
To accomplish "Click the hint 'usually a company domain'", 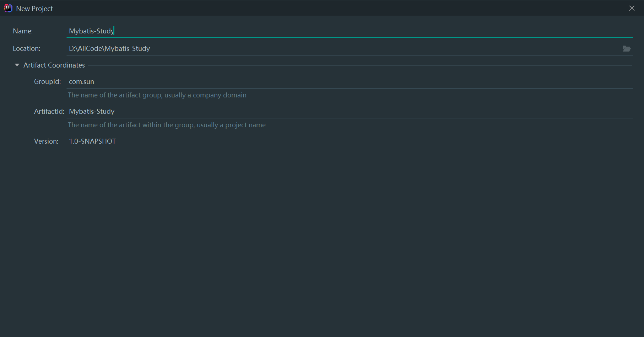I will pos(205,95).
